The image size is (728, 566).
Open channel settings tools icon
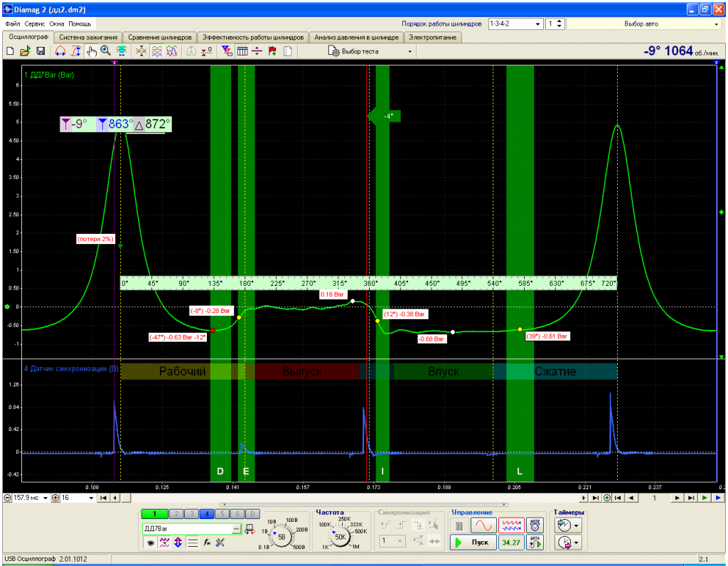pyautogui.click(x=220, y=543)
